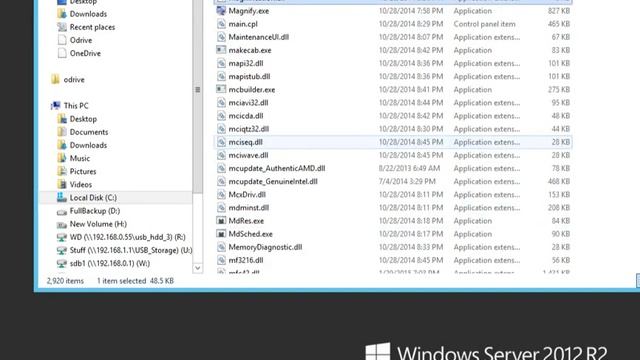Click the sdb1 network drive (W:) icon
Viewport: 640px width, 360px height.
click(62, 263)
